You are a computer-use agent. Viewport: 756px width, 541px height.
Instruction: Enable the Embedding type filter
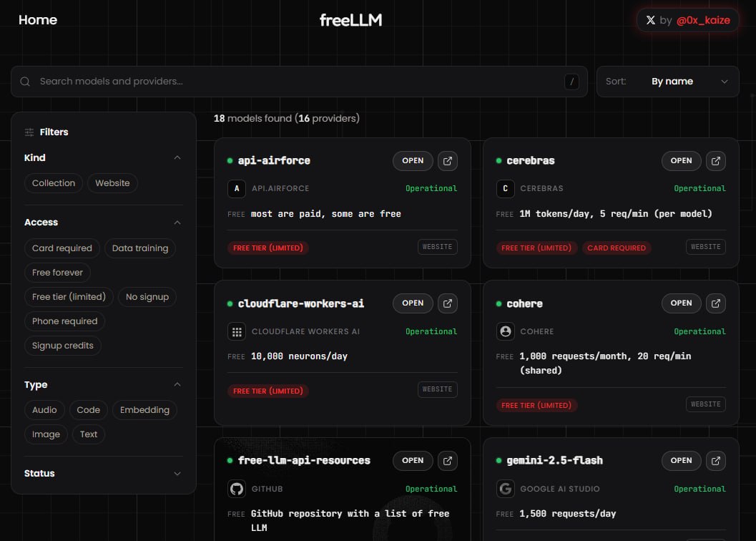click(144, 410)
